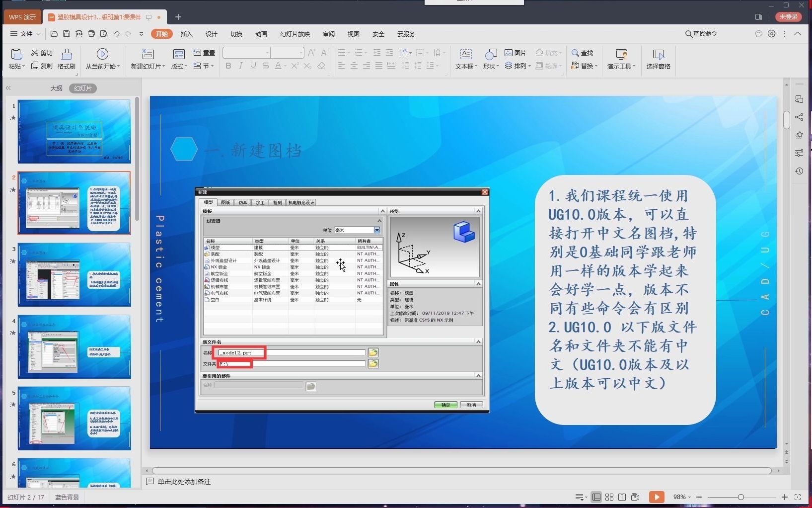
Task: Click the redo arrow
Action: tap(129, 34)
